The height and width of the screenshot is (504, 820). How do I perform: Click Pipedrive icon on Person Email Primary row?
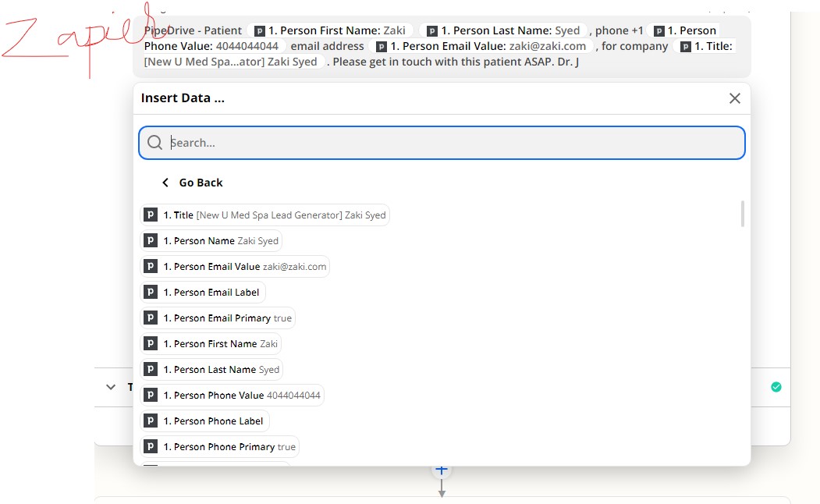(151, 318)
